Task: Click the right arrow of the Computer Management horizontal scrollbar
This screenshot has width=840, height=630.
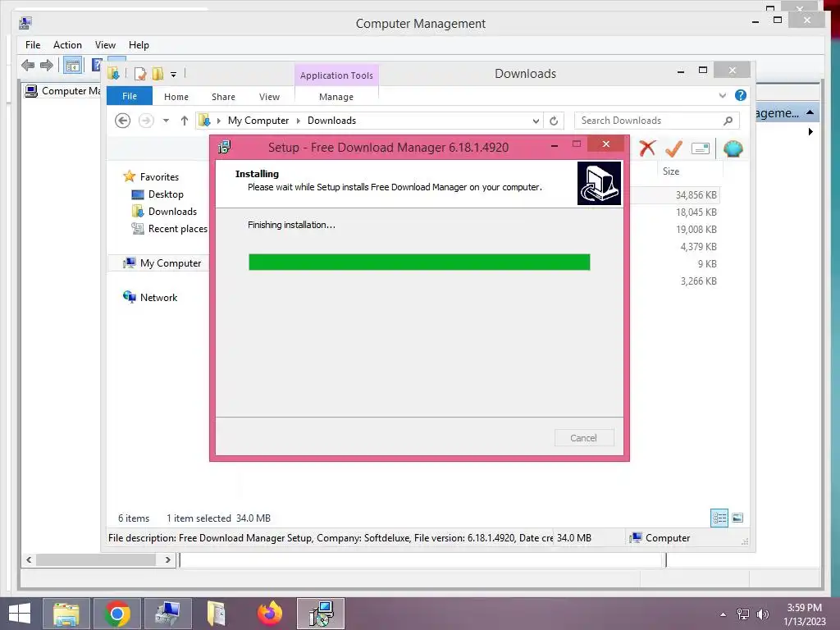Action: point(167,559)
